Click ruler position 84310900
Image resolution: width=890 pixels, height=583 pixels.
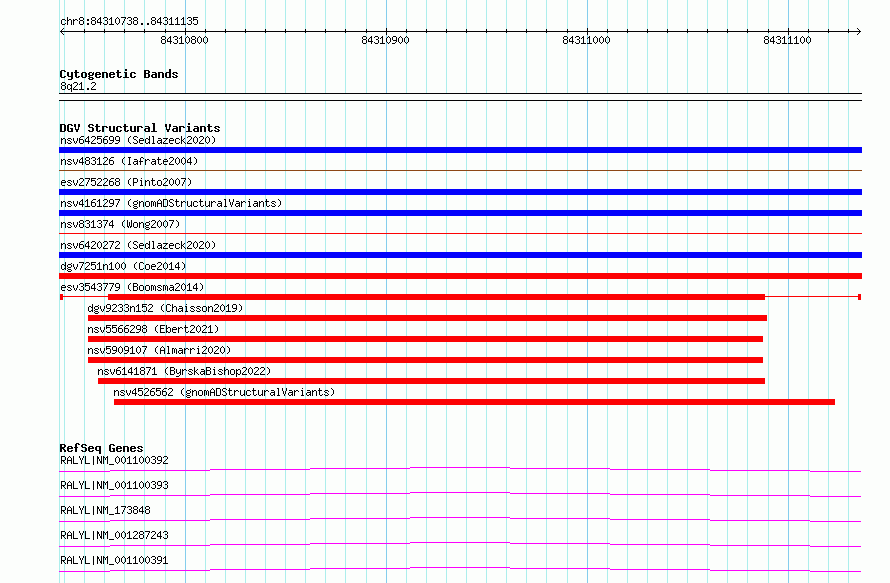pyautogui.click(x=385, y=40)
